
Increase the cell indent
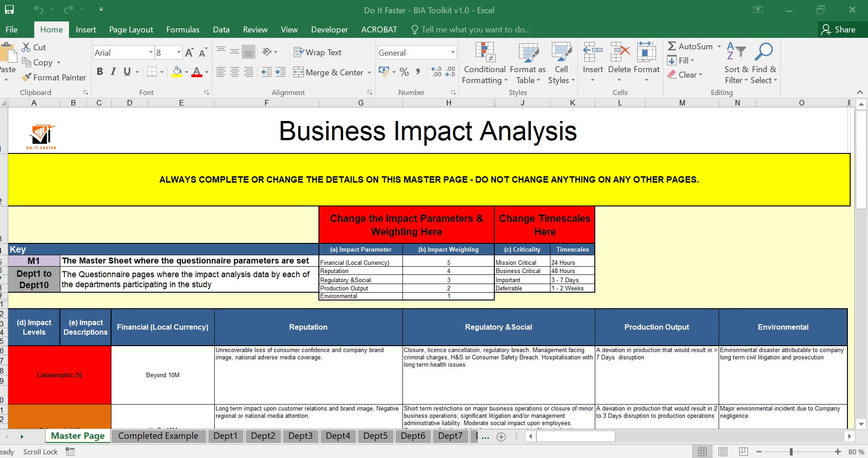click(x=281, y=72)
